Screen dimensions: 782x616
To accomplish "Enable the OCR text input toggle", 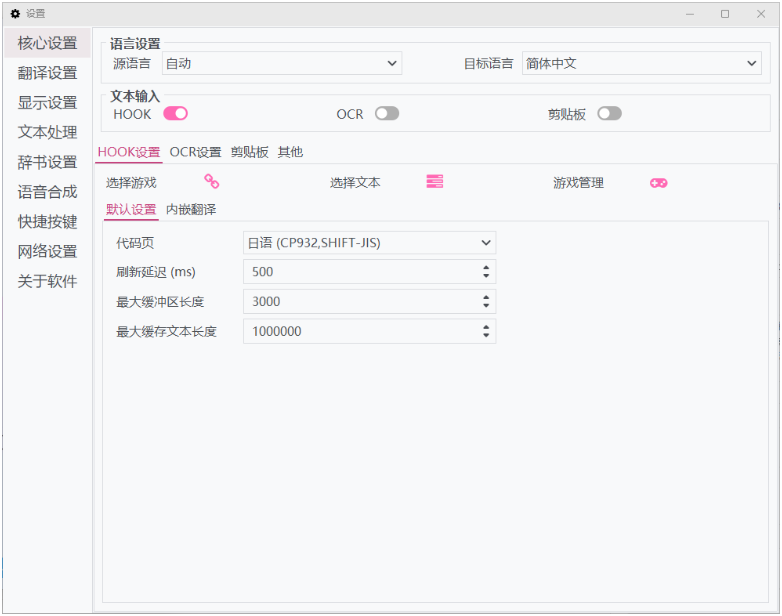I will tap(387, 114).
